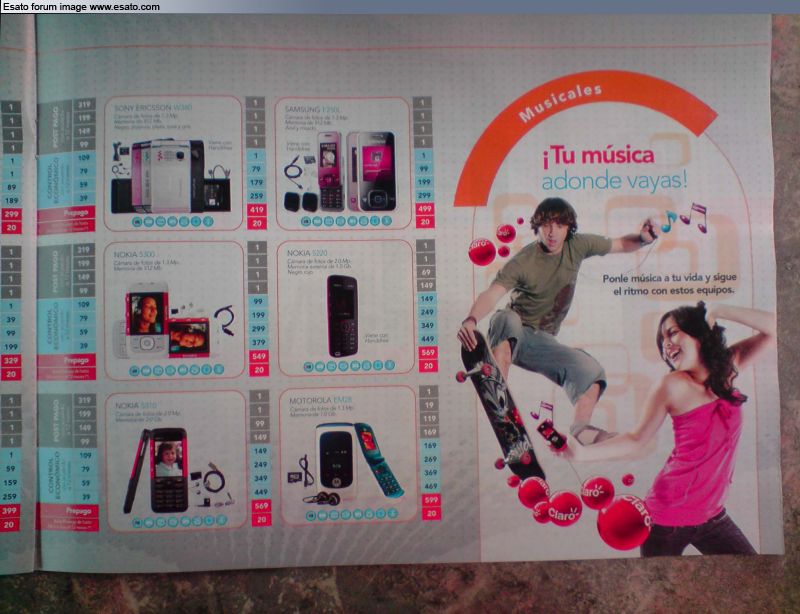Click the 329 red price on left edge
800x614 pixels.
[x=11, y=360]
